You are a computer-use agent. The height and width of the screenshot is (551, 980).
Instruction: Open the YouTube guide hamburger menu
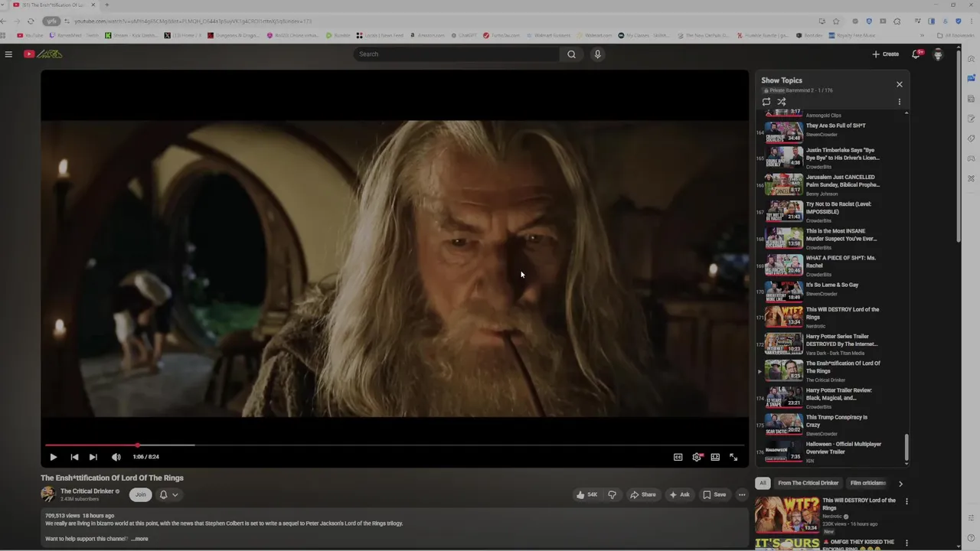(8, 54)
